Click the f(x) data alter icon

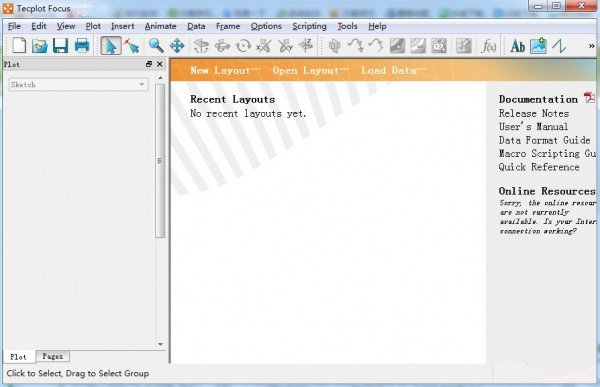pyautogui.click(x=488, y=46)
